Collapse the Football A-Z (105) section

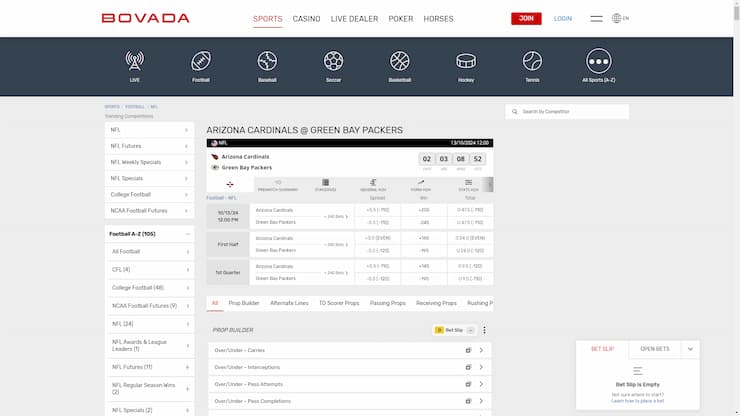click(187, 234)
